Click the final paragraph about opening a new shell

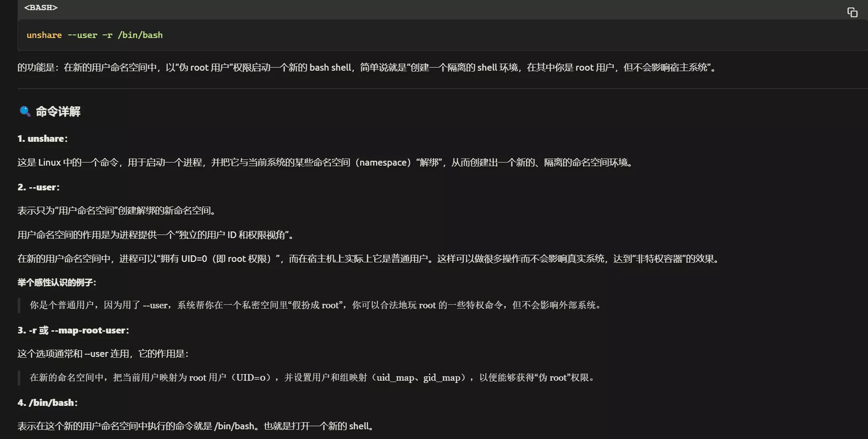click(196, 426)
